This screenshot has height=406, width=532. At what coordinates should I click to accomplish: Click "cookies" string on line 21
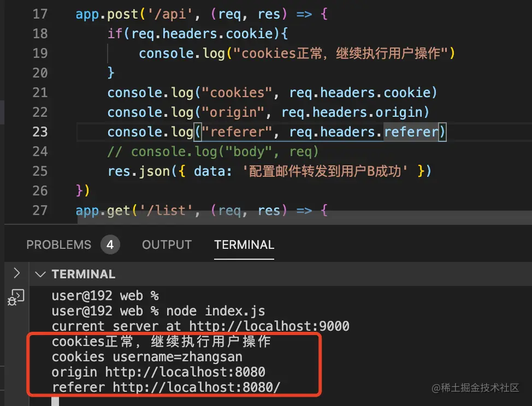click(x=237, y=93)
